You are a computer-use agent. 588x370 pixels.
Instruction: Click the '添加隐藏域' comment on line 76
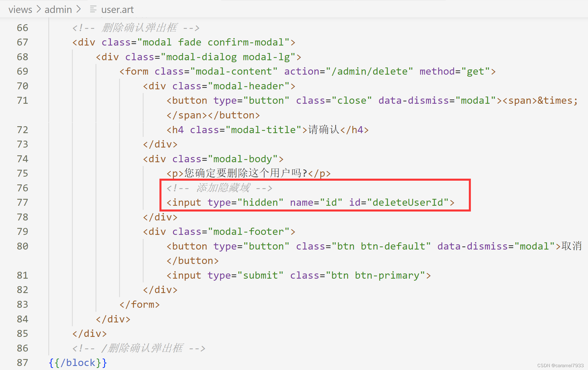pos(223,188)
